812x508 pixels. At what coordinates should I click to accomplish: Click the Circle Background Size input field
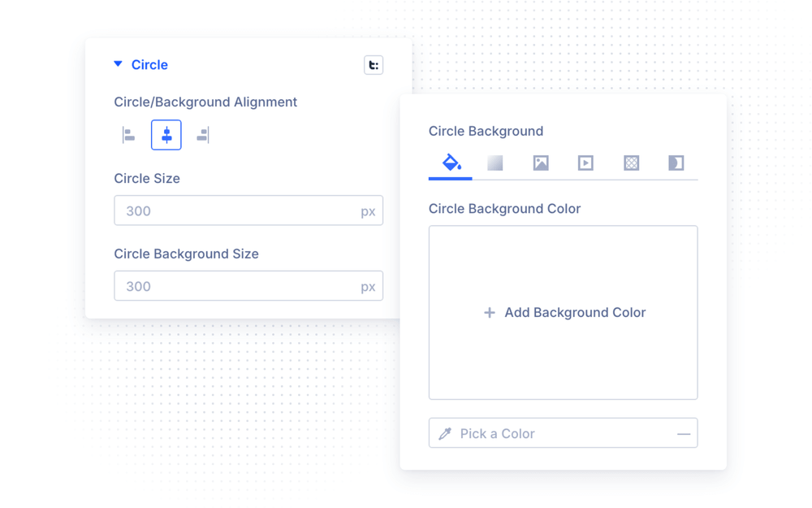click(x=248, y=285)
